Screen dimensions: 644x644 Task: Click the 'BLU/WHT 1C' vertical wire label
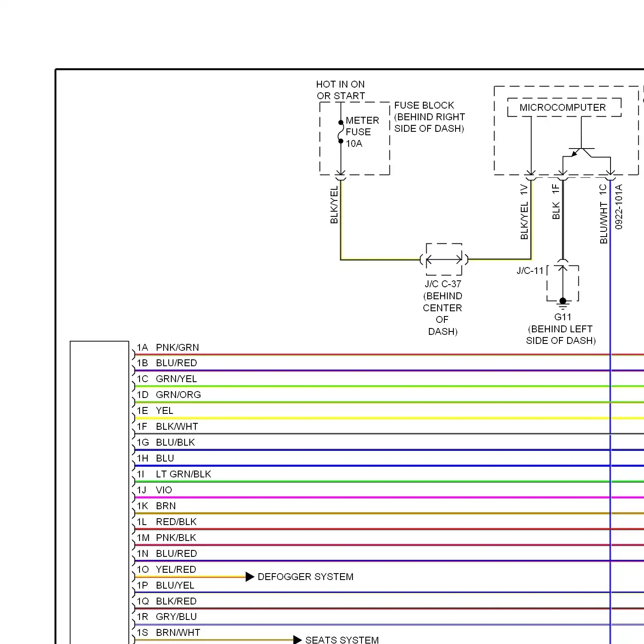pyautogui.click(x=604, y=214)
